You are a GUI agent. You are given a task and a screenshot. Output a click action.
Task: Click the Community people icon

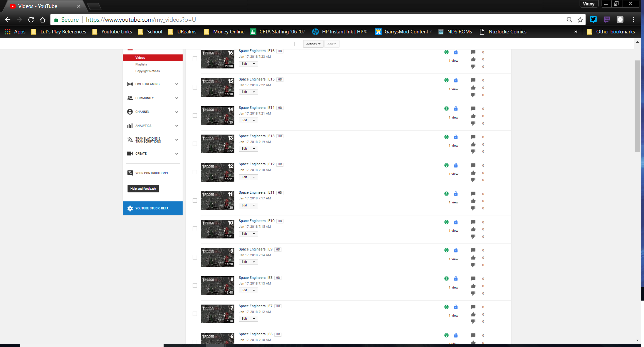(x=130, y=98)
